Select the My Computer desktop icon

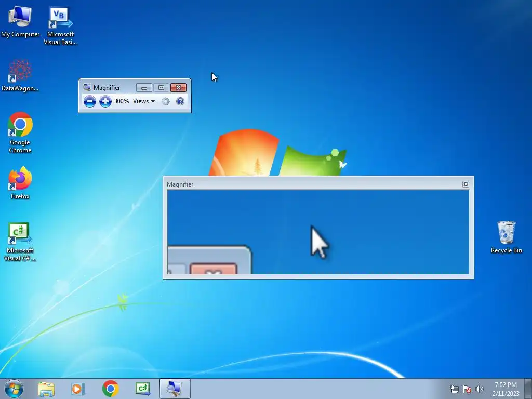pos(20,22)
